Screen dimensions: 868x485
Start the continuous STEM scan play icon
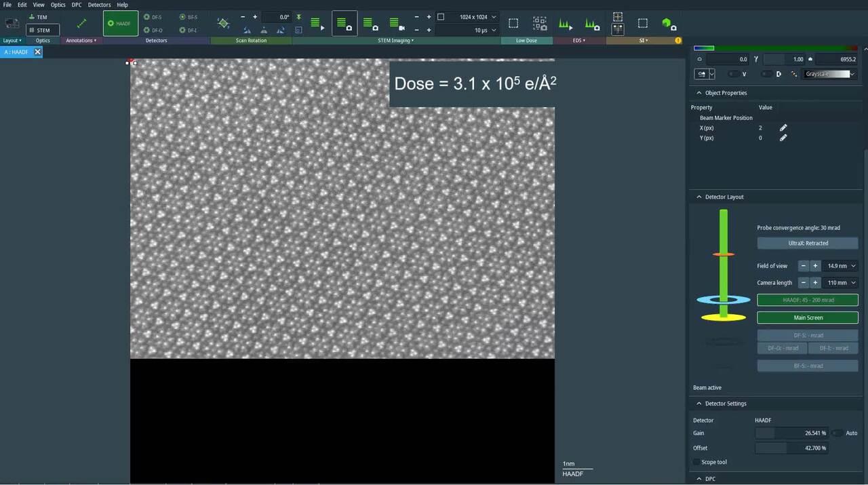point(317,24)
